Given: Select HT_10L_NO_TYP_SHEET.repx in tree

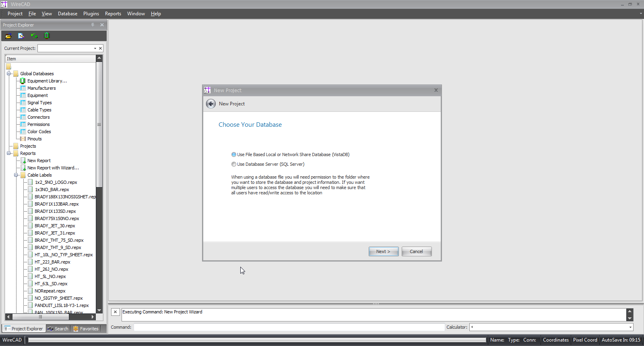Looking at the screenshot, I should [x=64, y=255].
